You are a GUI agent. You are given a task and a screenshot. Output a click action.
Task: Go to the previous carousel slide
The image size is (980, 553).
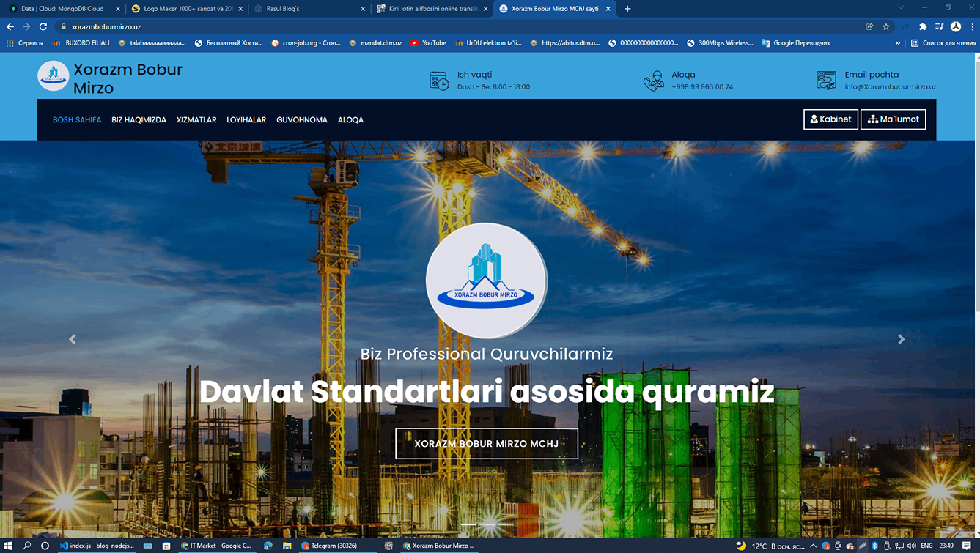(x=72, y=339)
